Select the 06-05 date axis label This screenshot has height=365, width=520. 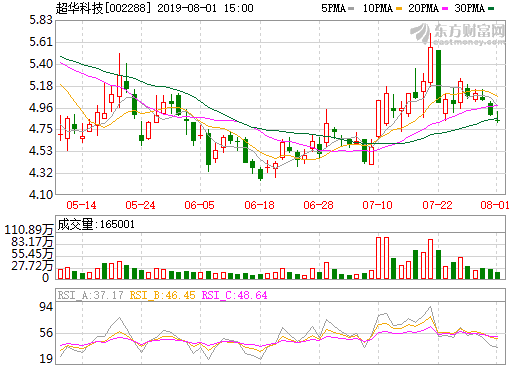pos(200,205)
